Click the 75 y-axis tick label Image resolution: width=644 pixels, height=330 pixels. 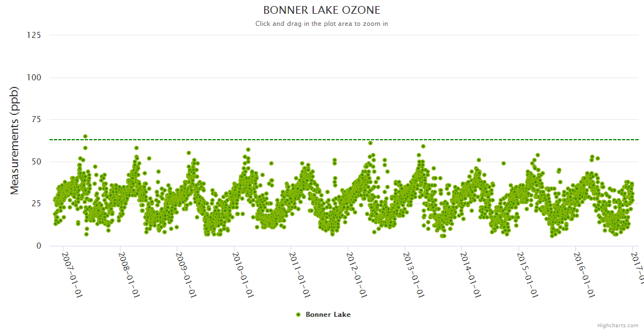pyautogui.click(x=36, y=119)
